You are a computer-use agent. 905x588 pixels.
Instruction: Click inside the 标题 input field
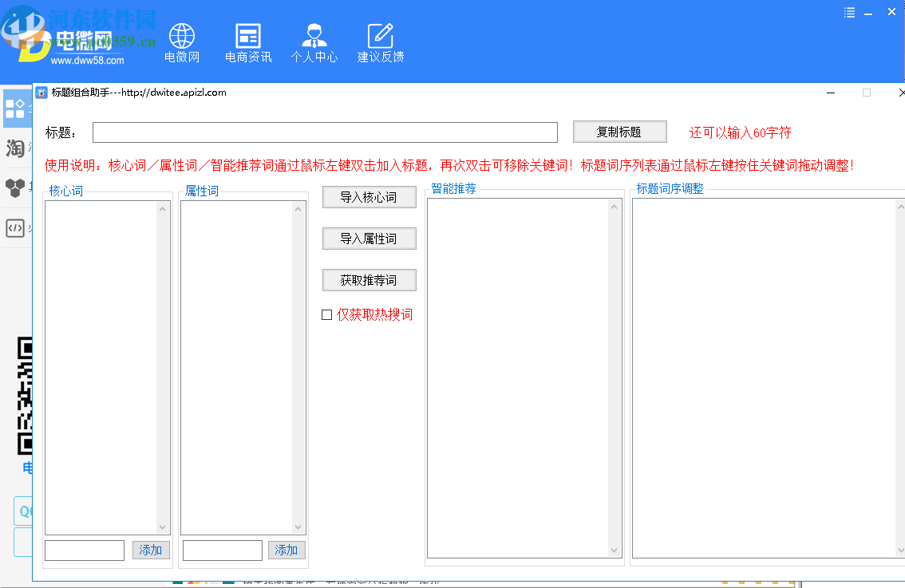coord(324,132)
